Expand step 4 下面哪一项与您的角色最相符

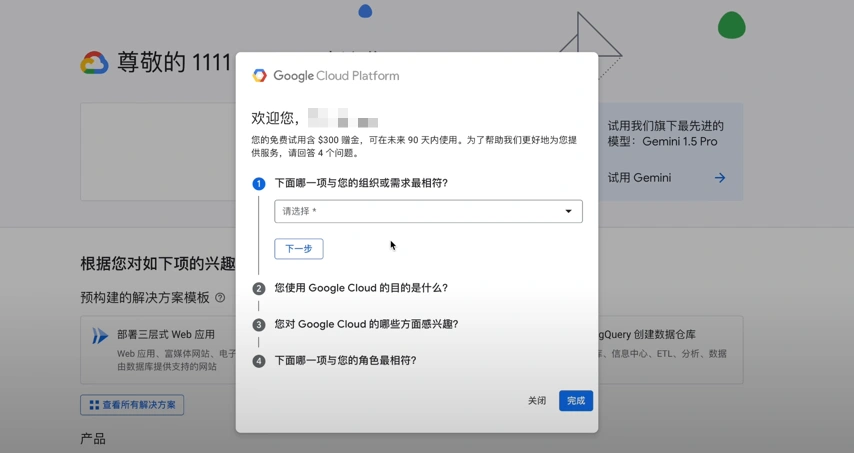345,360
